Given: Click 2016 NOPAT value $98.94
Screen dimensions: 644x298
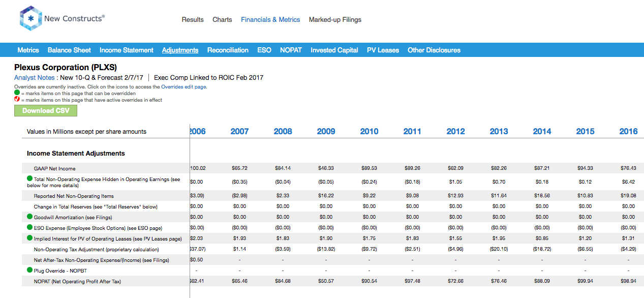Looking at the screenshot, I should pos(628,281).
